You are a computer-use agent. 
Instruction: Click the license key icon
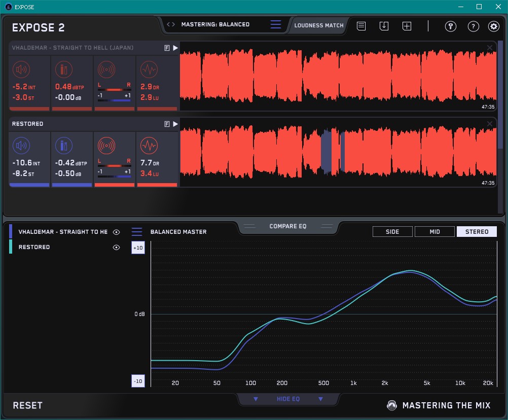(x=450, y=26)
